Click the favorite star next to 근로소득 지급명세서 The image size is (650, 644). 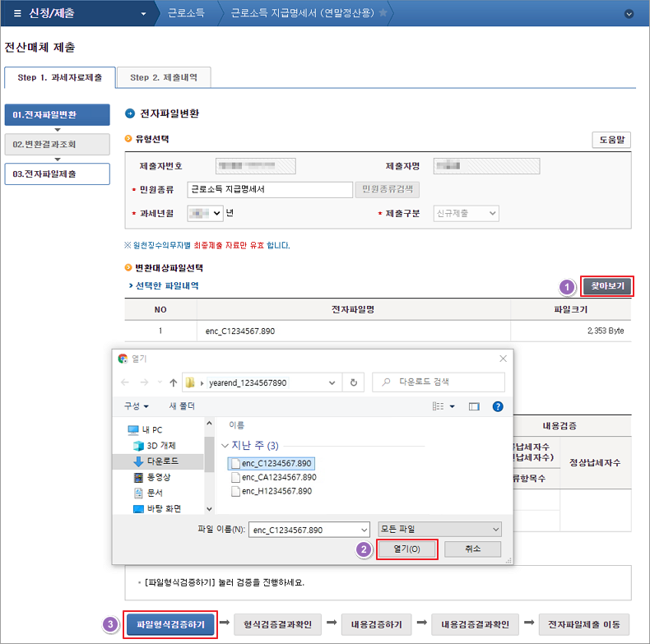click(383, 14)
